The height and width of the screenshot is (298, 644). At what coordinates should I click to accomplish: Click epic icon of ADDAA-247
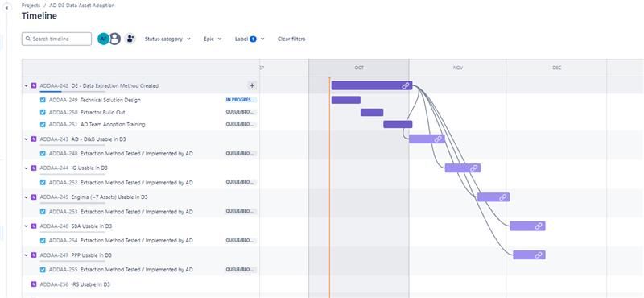pyautogui.click(x=34, y=255)
